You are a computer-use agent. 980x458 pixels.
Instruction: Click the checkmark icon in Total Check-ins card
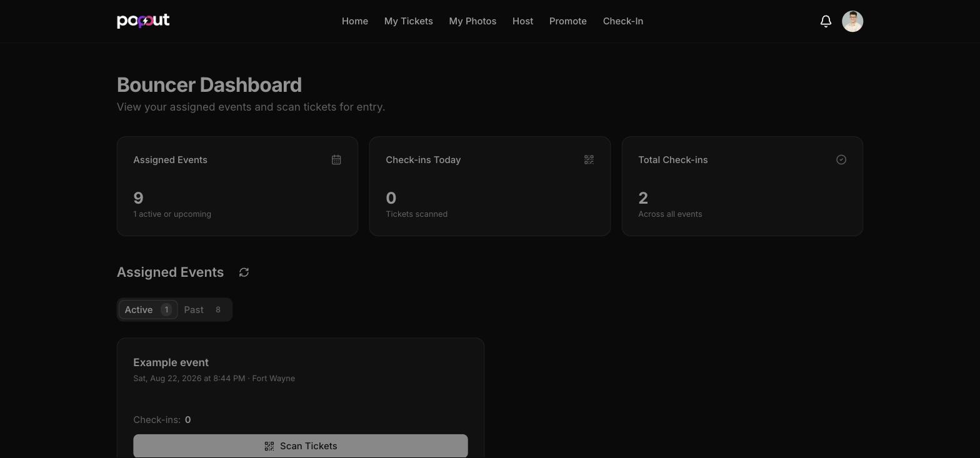point(841,160)
